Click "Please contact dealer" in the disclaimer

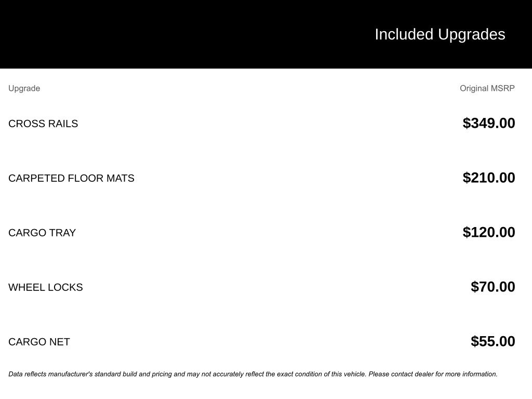401,374
